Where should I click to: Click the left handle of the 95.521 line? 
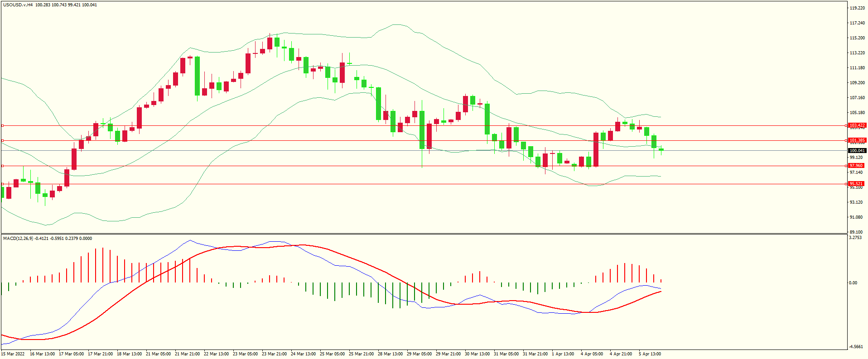coord(2,184)
